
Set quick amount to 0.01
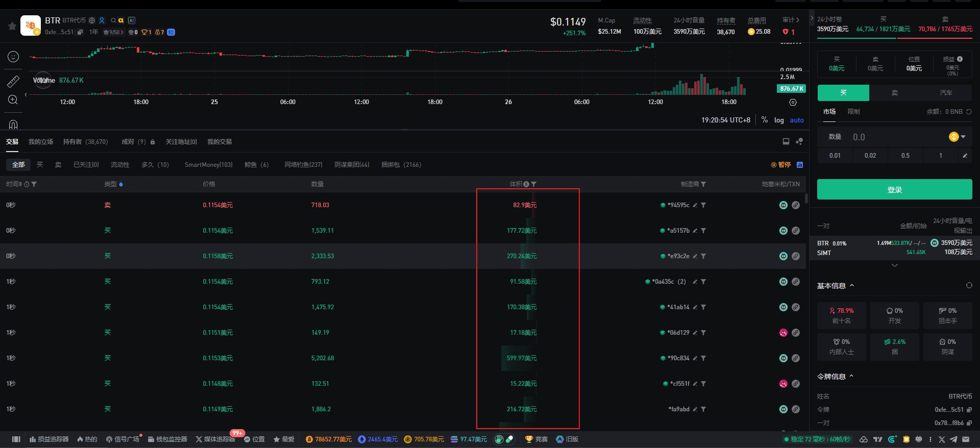pos(835,156)
